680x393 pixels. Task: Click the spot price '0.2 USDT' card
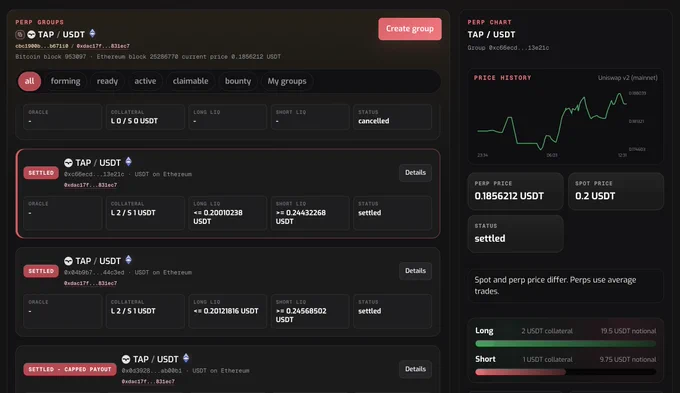pos(616,191)
